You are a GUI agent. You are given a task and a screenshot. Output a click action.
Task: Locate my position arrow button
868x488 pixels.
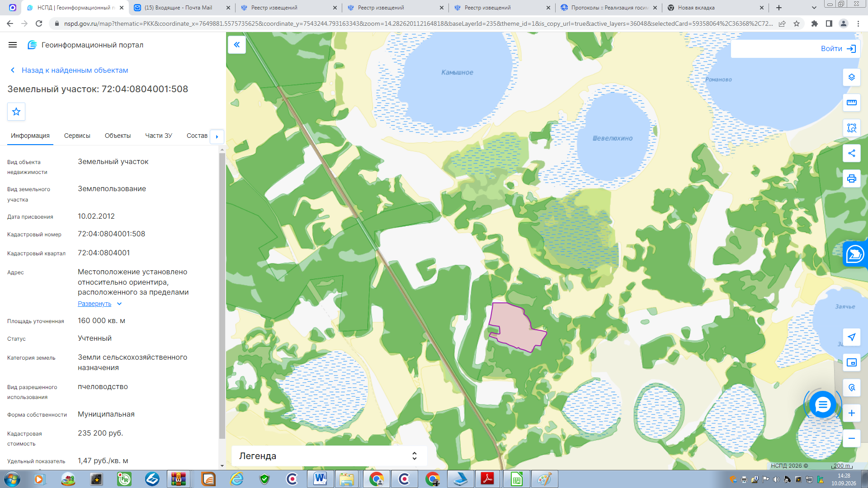pyautogui.click(x=852, y=337)
